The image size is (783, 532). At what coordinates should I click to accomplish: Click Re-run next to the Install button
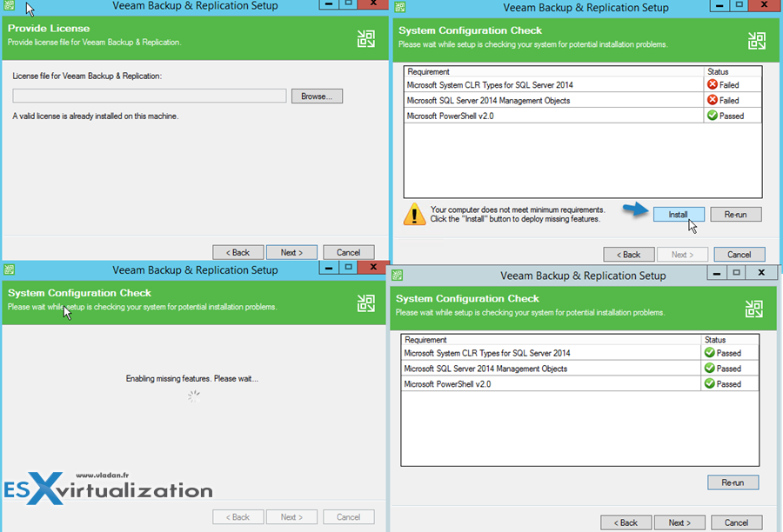[x=735, y=215]
